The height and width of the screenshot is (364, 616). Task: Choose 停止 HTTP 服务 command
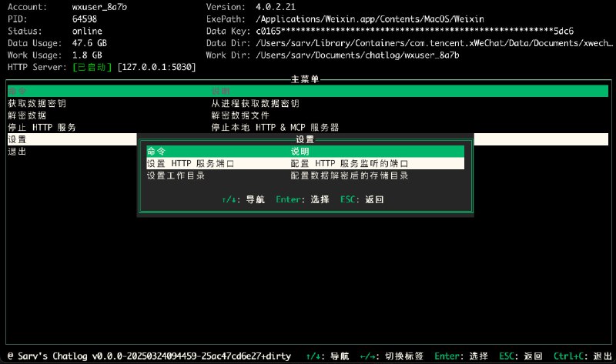click(x=42, y=127)
